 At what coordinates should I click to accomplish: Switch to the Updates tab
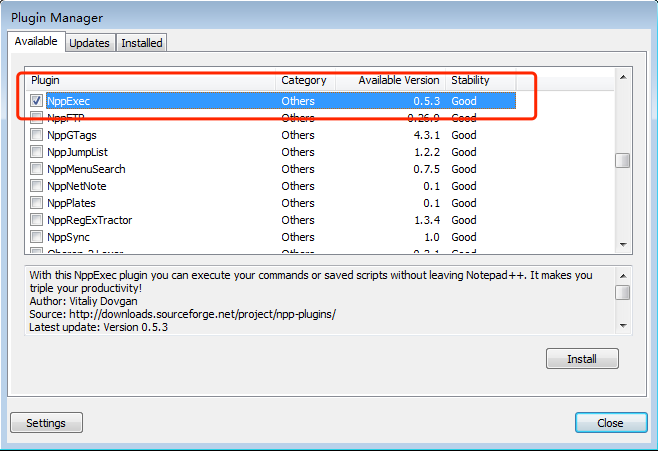tap(89, 43)
